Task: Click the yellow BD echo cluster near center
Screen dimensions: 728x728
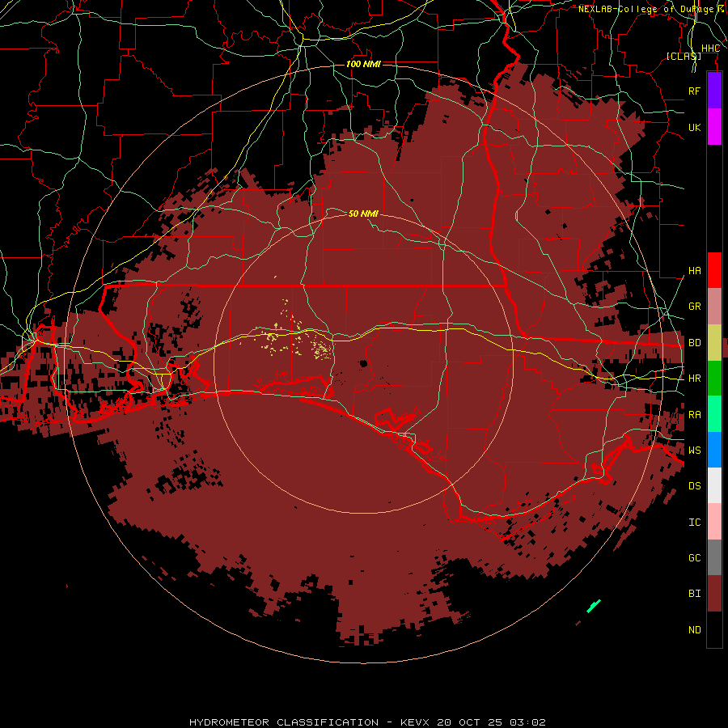Action: pos(321,349)
